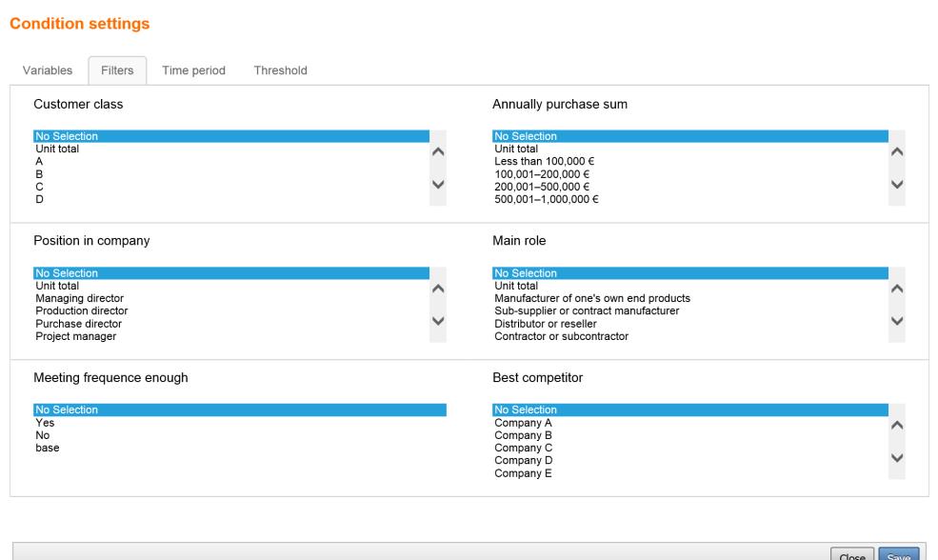The image size is (938, 560).
Task: Click the up arrow in Position in company list
Action: pyautogui.click(x=438, y=289)
